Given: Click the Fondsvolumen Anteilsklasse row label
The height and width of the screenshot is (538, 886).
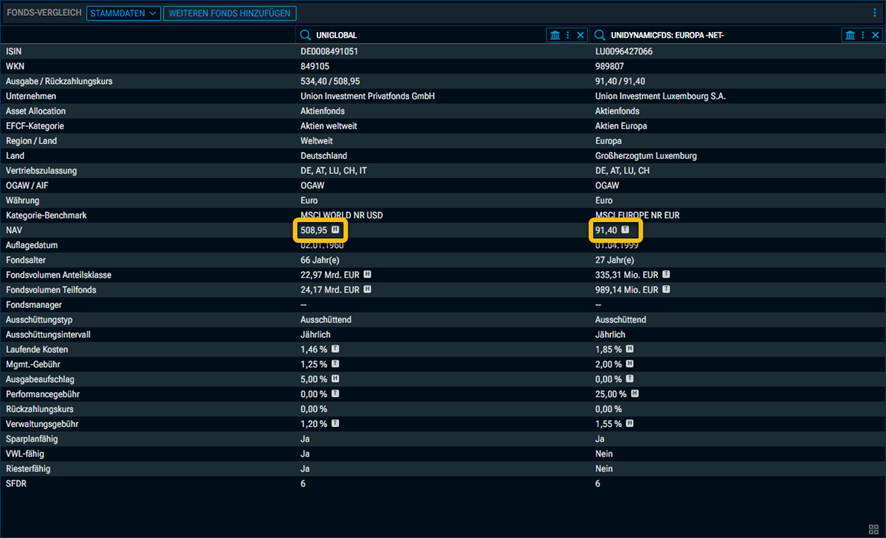Looking at the screenshot, I should click(x=59, y=275).
